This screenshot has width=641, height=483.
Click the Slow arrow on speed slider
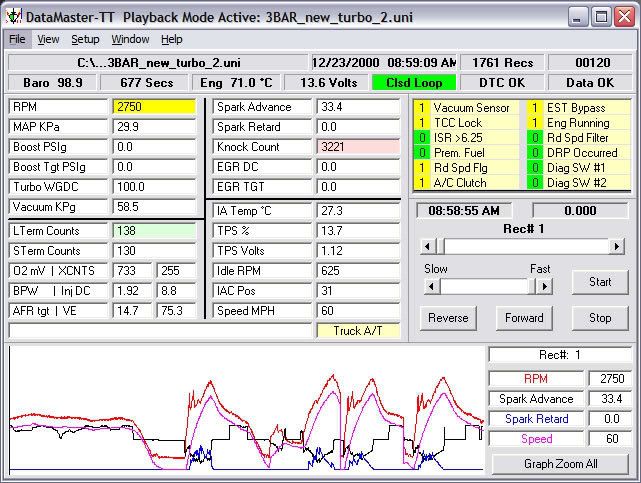coord(432,286)
